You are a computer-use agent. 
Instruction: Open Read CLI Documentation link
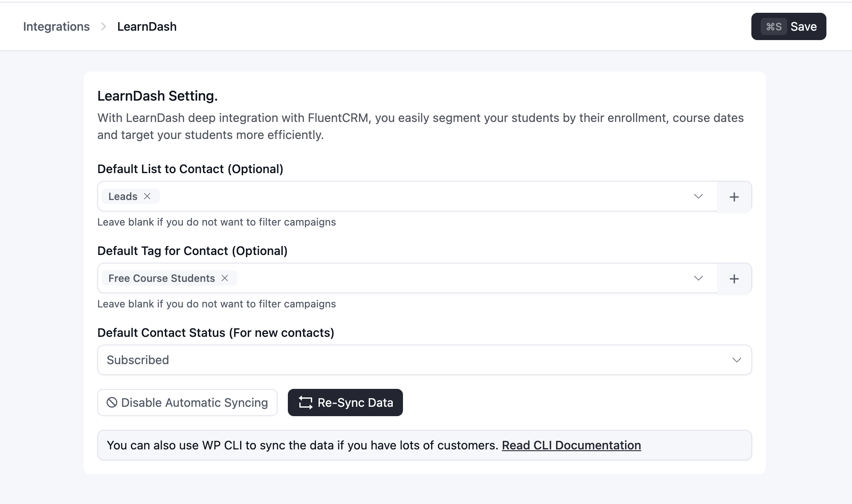point(571,445)
